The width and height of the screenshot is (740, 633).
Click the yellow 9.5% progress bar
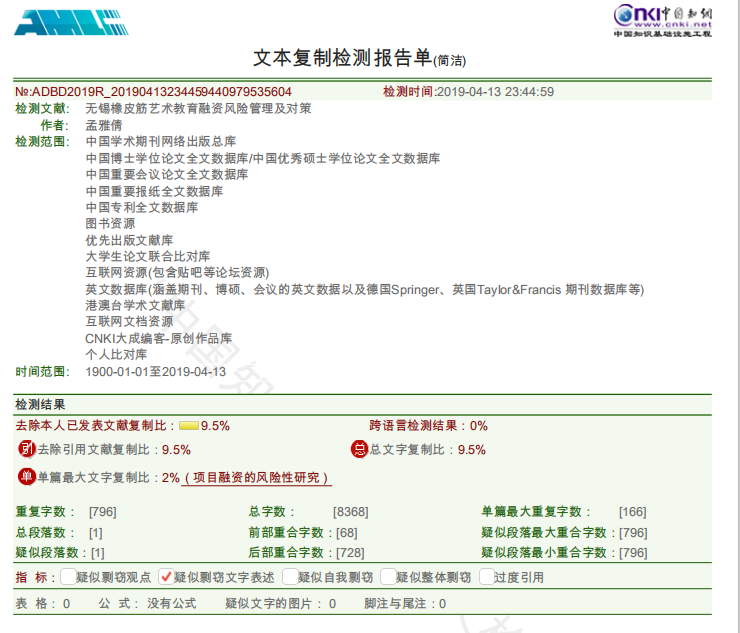click(x=189, y=426)
